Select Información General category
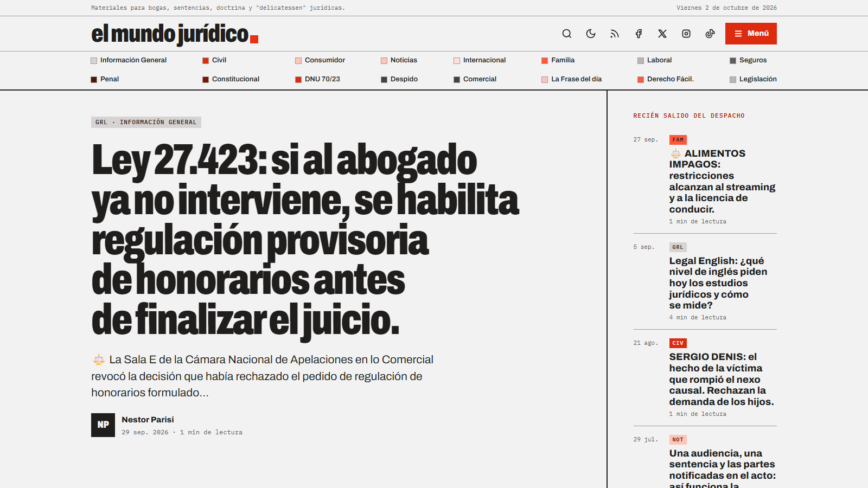This screenshot has height=488, width=868. coord(129,60)
